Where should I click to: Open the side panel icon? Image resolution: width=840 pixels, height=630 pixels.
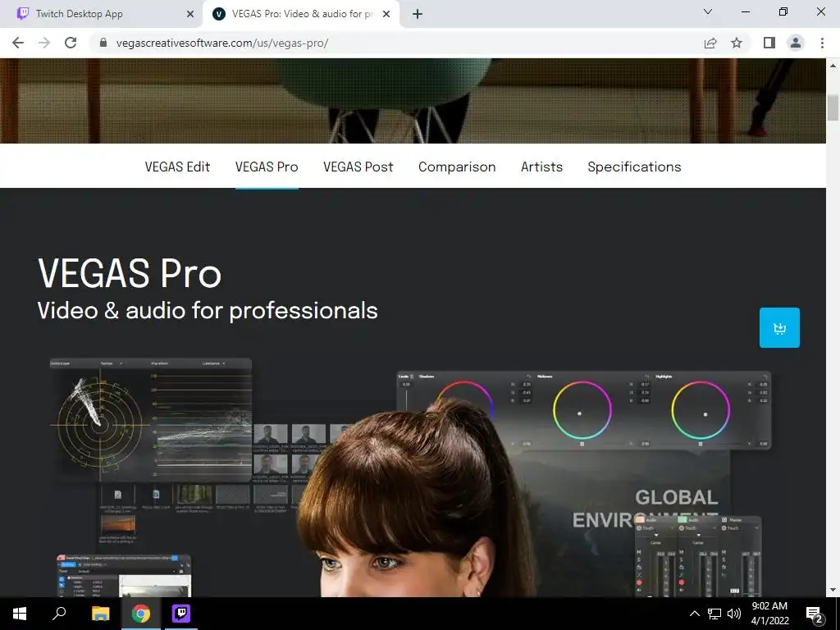(769, 43)
